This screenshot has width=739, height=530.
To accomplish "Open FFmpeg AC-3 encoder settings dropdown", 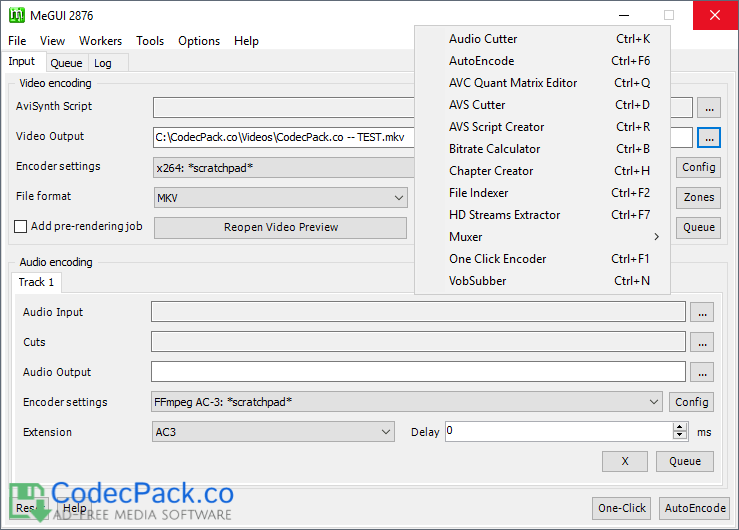I will pyautogui.click(x=407, y=402).
